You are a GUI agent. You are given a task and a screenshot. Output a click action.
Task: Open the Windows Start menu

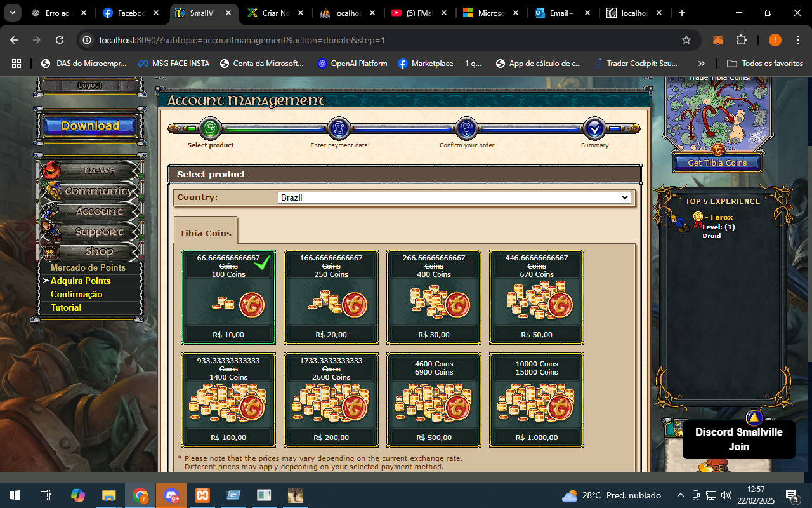tap(15, 495)
